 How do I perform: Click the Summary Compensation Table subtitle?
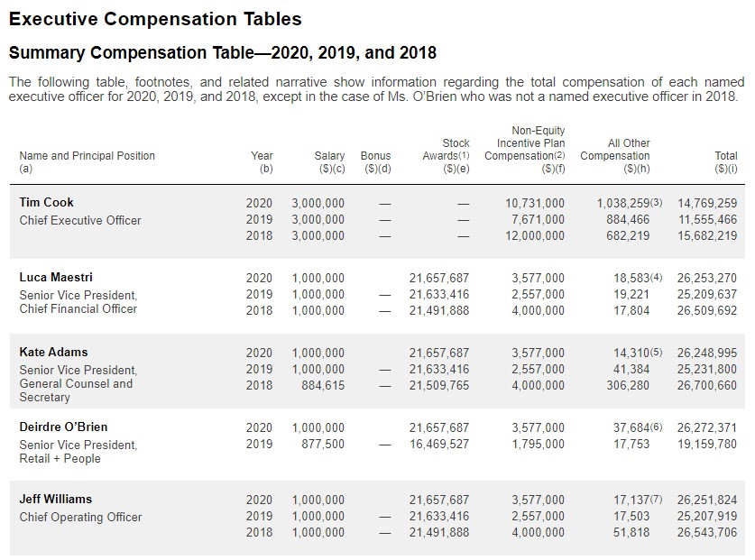click(x=222, y=52)
